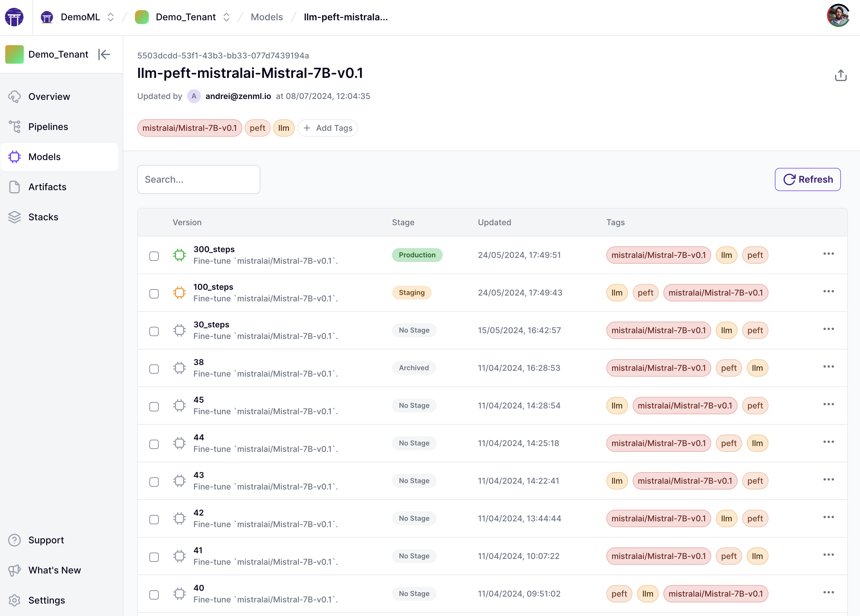Click Add Tags on the model
Screen dimensions: 860x616
click(327, 128)
